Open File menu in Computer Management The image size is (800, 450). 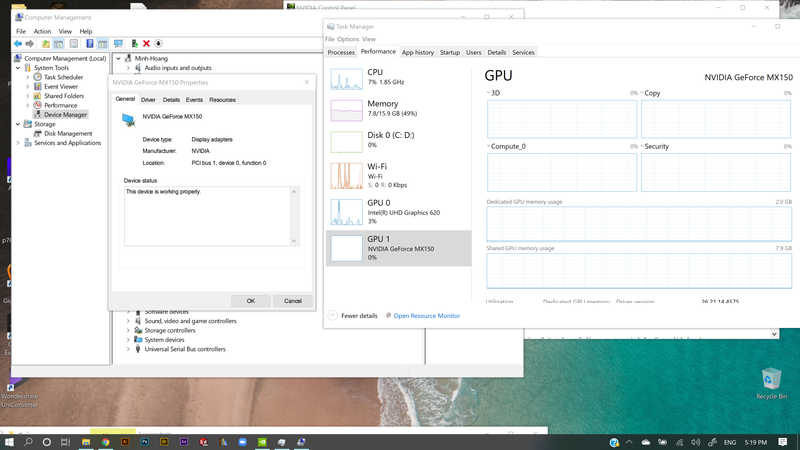(21, 31)
